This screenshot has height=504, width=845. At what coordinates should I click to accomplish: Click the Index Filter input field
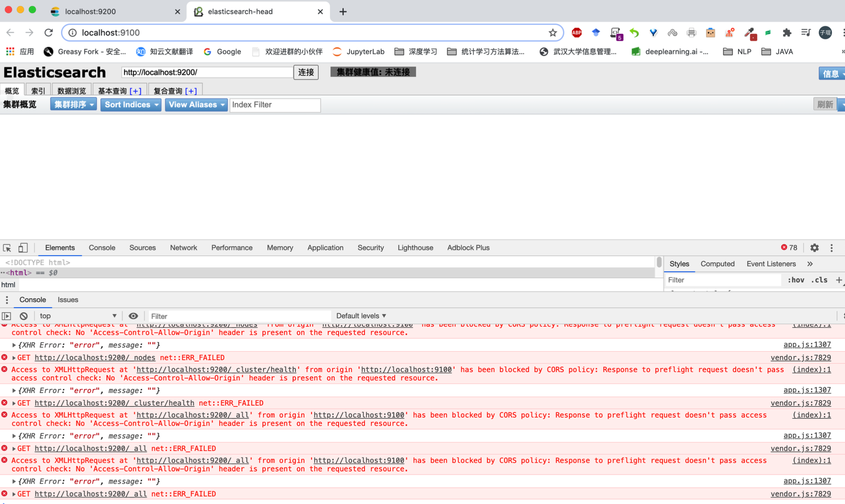pos(275,105)
